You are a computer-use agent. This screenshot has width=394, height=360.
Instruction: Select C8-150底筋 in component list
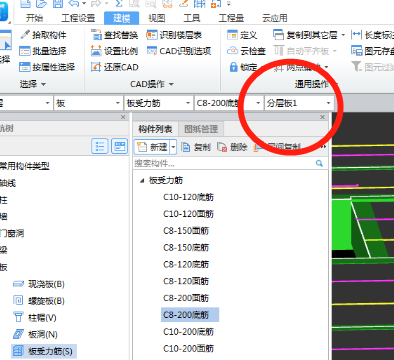pyautogui.click(x=186, y=247)
